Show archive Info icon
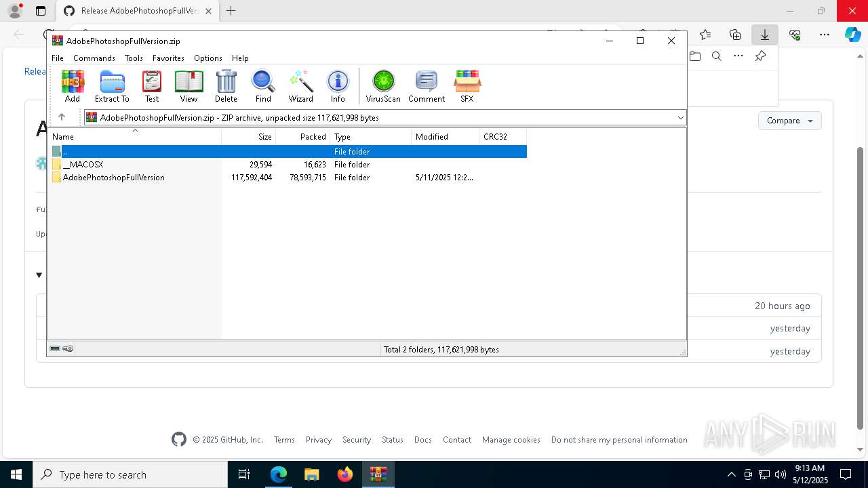 pyautogui.click(x=338, y=86)
